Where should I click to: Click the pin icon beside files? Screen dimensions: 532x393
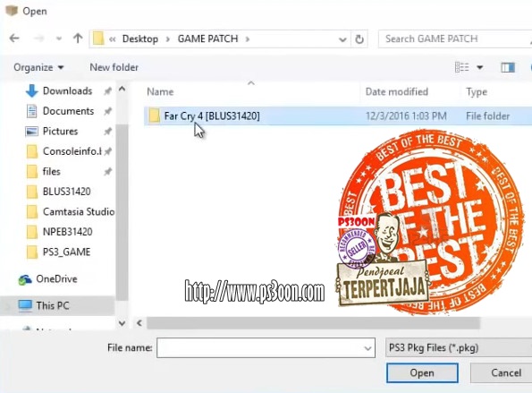point(108,172)
